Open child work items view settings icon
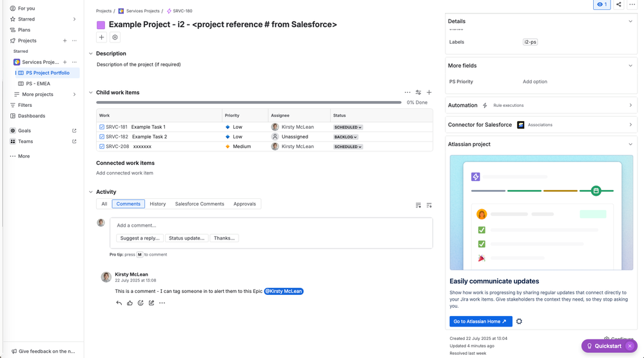 [x=418, y=93]
